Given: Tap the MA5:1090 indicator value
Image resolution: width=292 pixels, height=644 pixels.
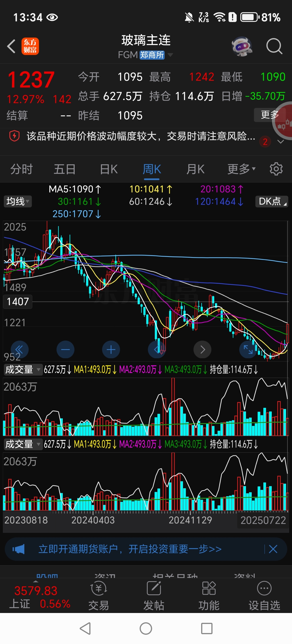Looking at the screenshot, I should [75, 189].
